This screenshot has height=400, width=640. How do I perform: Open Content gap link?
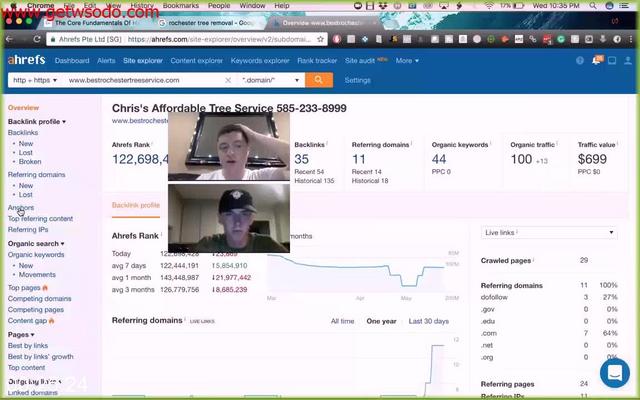point(27,321)
